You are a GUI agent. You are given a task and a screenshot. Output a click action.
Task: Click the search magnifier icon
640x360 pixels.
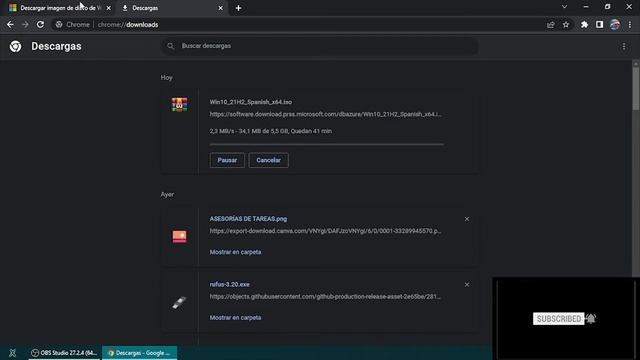tap(171, 46)
